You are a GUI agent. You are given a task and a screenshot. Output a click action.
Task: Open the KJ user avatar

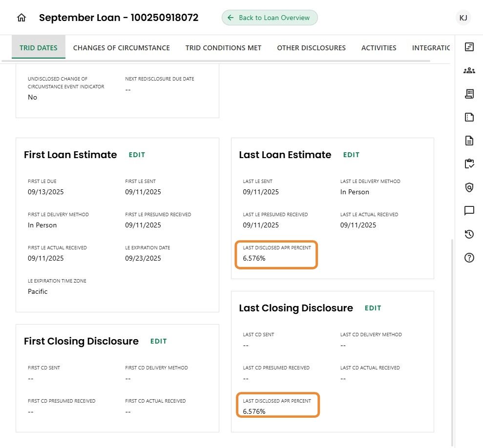pyautogui.click(x=463, y=18)
